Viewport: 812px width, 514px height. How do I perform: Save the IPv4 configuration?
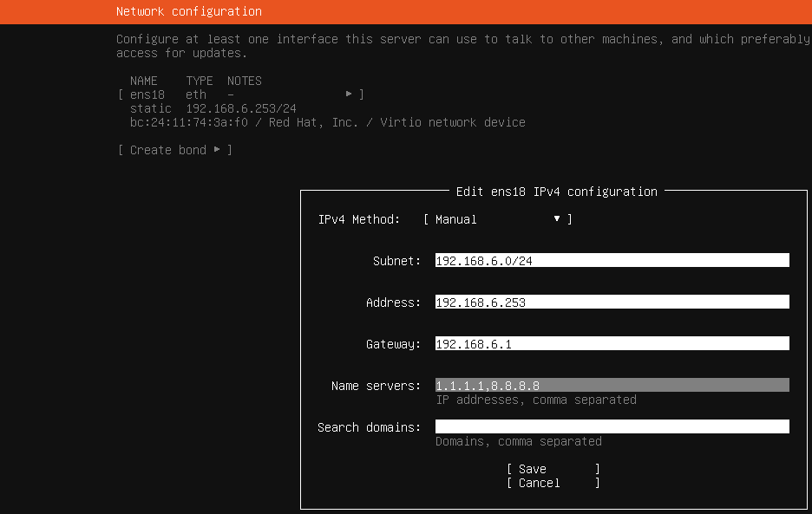point(553,469)
